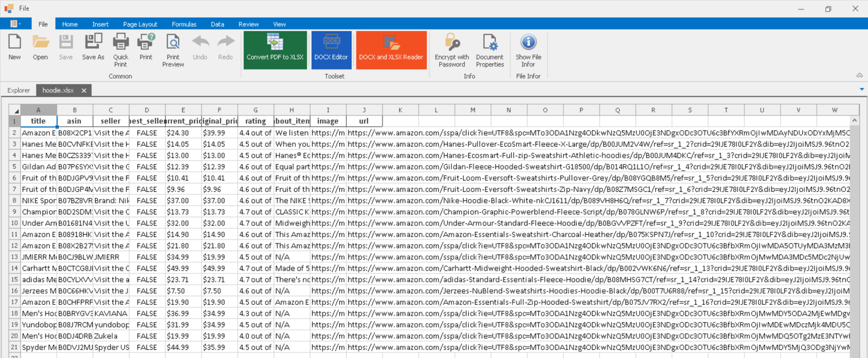Click the Redo arrow
Image resolution: width=868 pixels, height=358 pixels.
coord(226,47)
